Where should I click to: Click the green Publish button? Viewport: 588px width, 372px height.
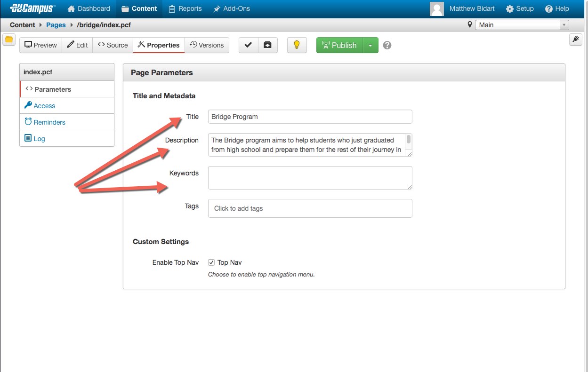(339, 45)
